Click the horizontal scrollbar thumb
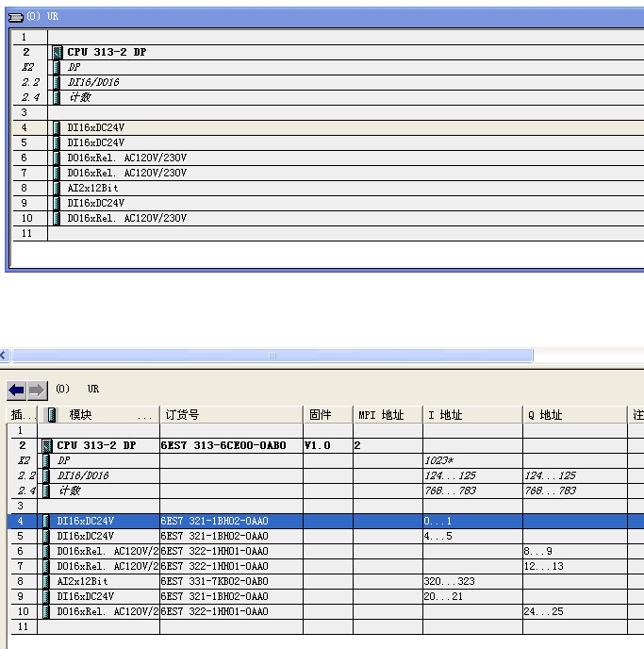This screenshot has width=644, height=649. click(273, 356)
